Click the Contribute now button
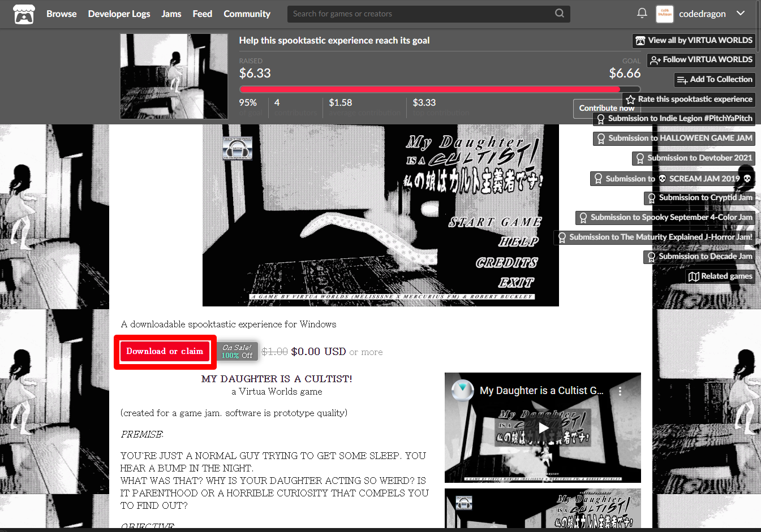761x532 pixels. [x=606, y=109]
